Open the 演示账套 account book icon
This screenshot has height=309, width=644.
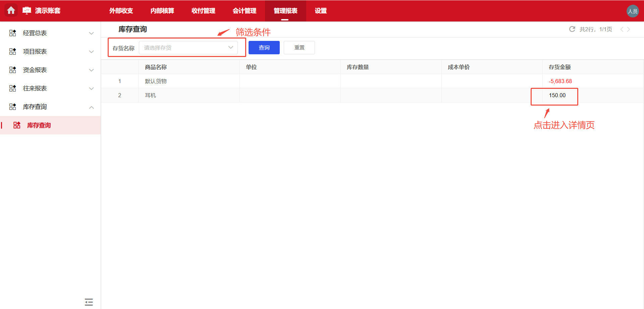(27, 10)
